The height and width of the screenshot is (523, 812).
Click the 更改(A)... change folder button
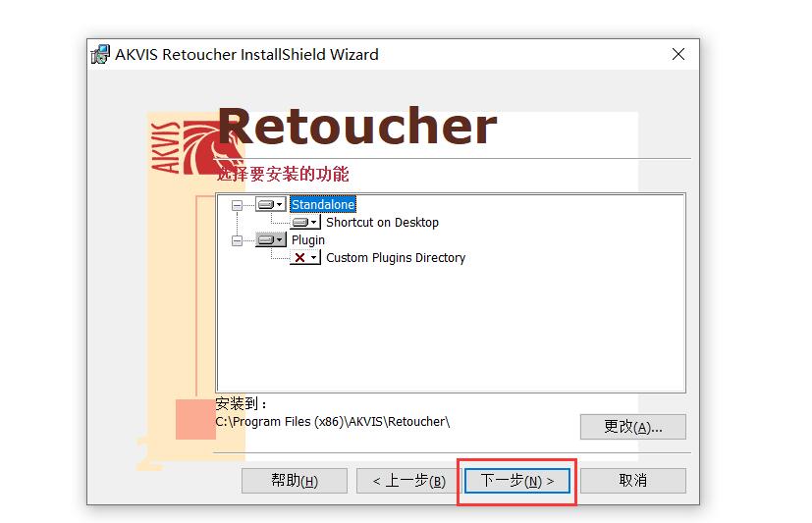click(633, 427)
